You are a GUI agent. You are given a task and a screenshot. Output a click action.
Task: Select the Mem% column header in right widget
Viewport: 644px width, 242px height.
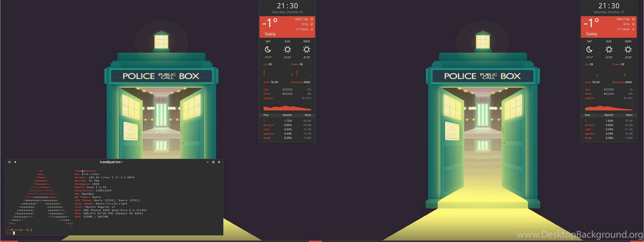point(609,115)
